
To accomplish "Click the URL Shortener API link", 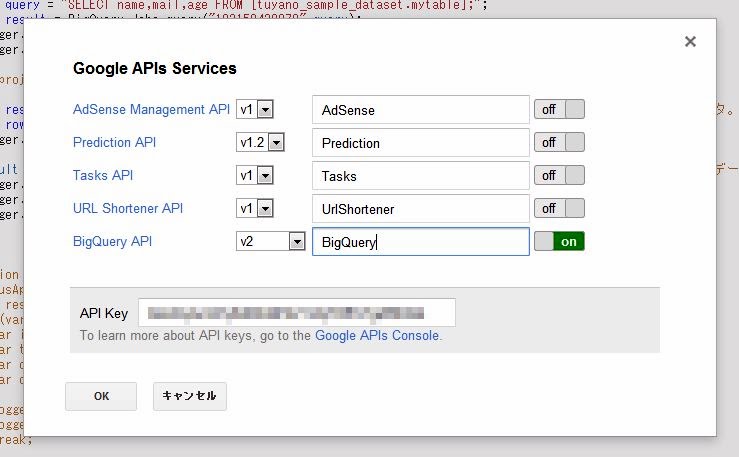I will pos(128,208).
